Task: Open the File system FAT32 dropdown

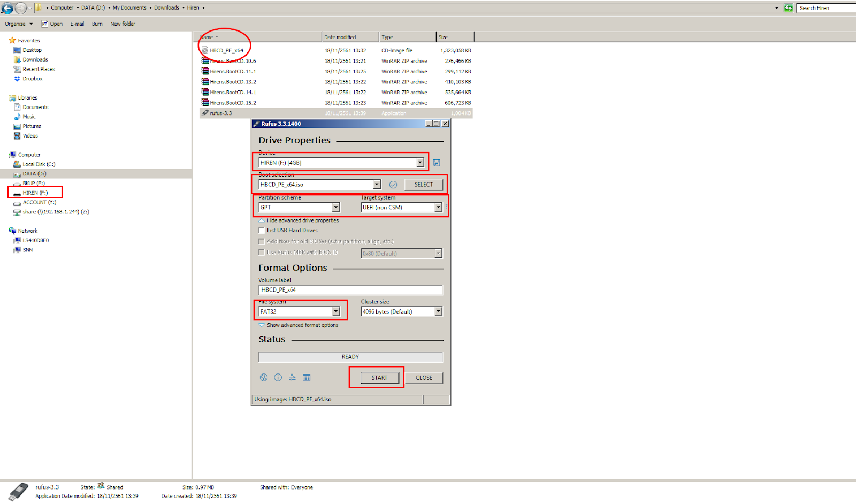Action: coord(299,311)
